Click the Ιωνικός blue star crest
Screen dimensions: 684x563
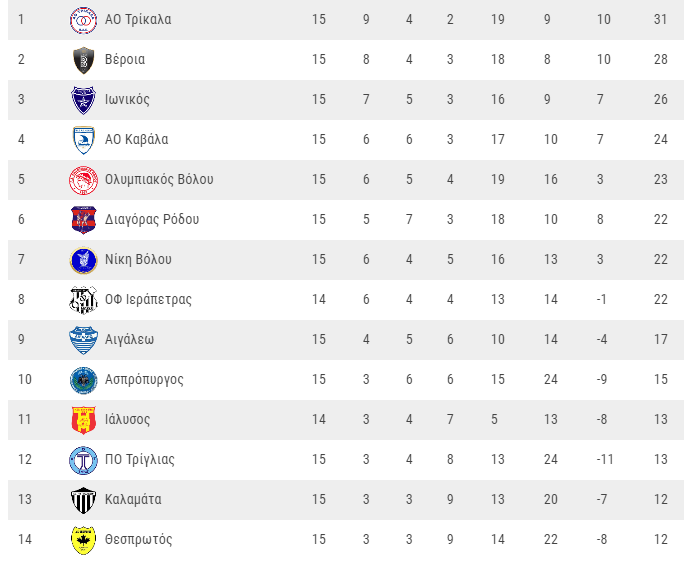point(83,100)
